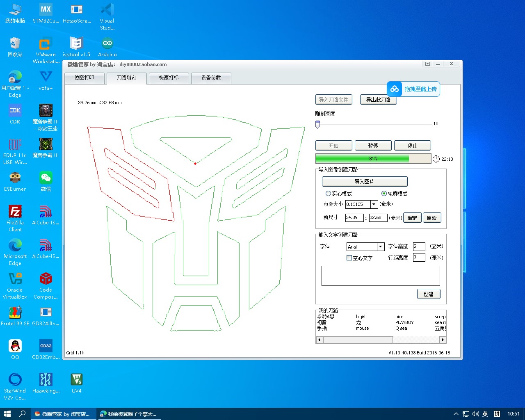This screenshot has width=525, height=420.
Task: Open the WeChat desktop icon
Action: click(46, 178)
